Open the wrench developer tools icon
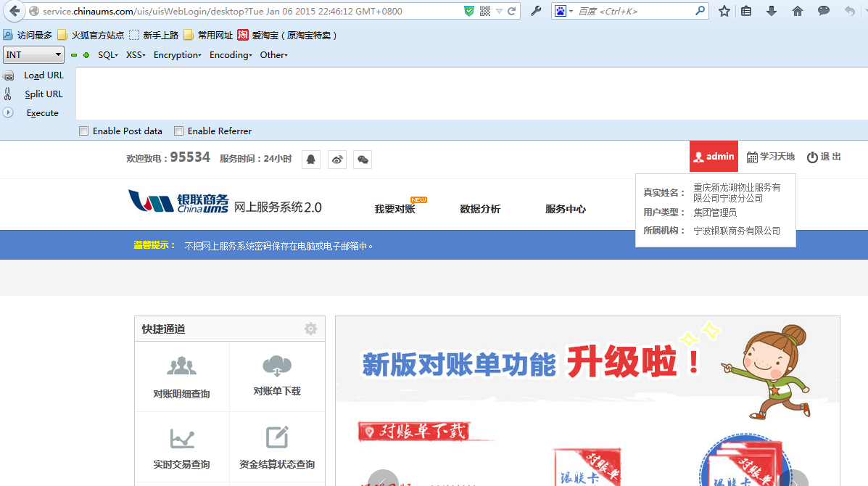Screen dimensions: 868x486 tap(535, 11)
